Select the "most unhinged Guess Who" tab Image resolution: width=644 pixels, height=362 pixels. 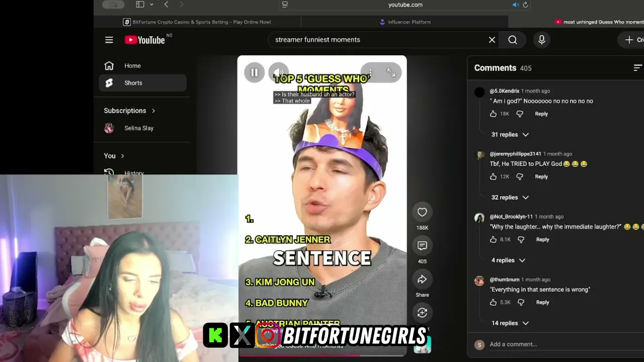coord(599,22)
